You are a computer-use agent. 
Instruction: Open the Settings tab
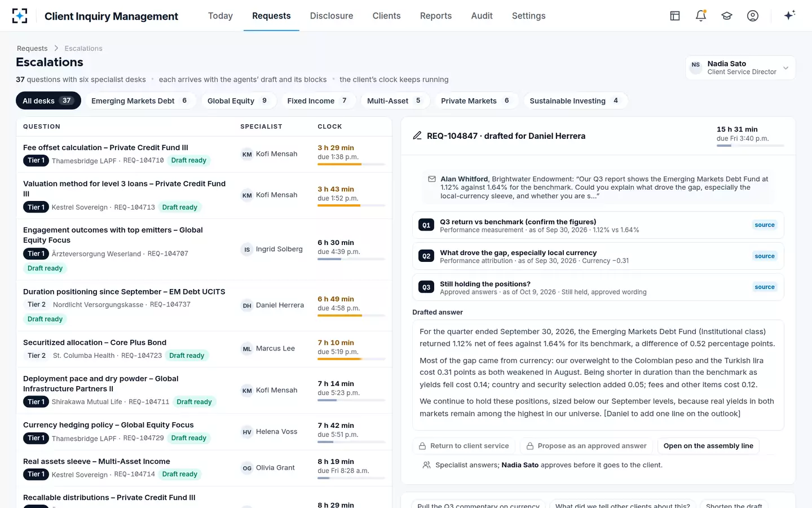click(x=528, y=16)
